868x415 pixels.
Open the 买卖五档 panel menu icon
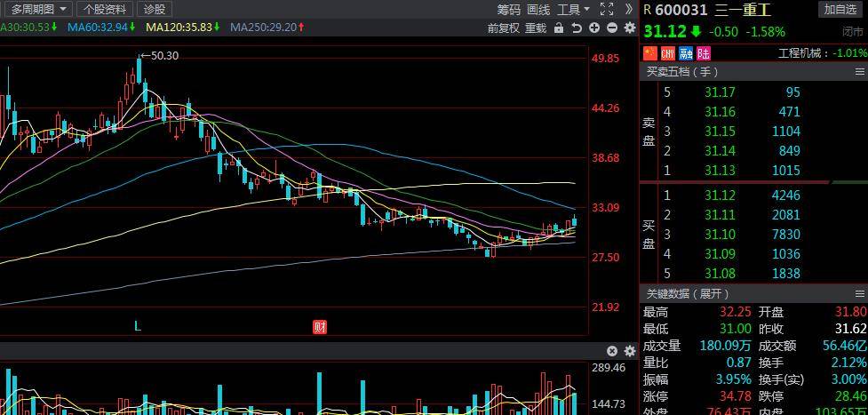coord(859,71)
